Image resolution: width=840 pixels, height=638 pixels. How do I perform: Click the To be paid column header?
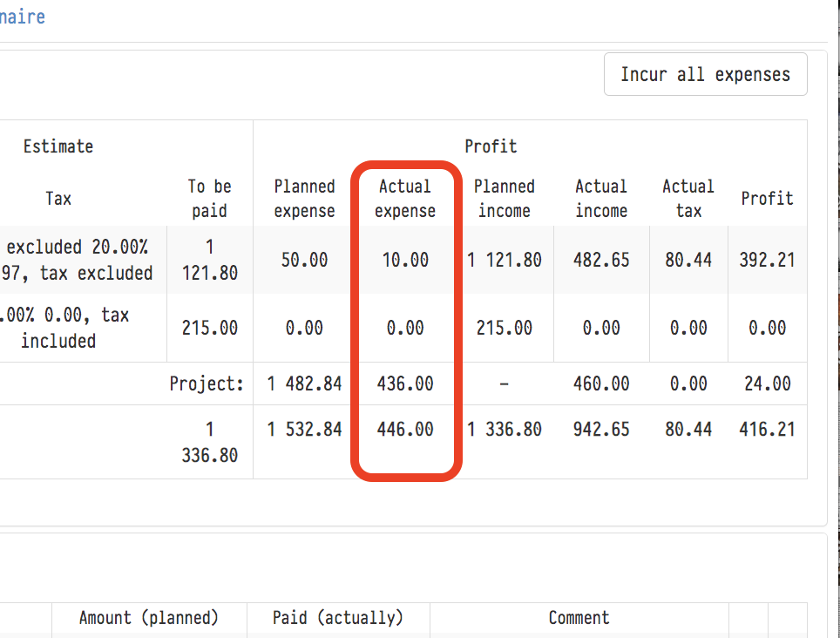point(209,199)
